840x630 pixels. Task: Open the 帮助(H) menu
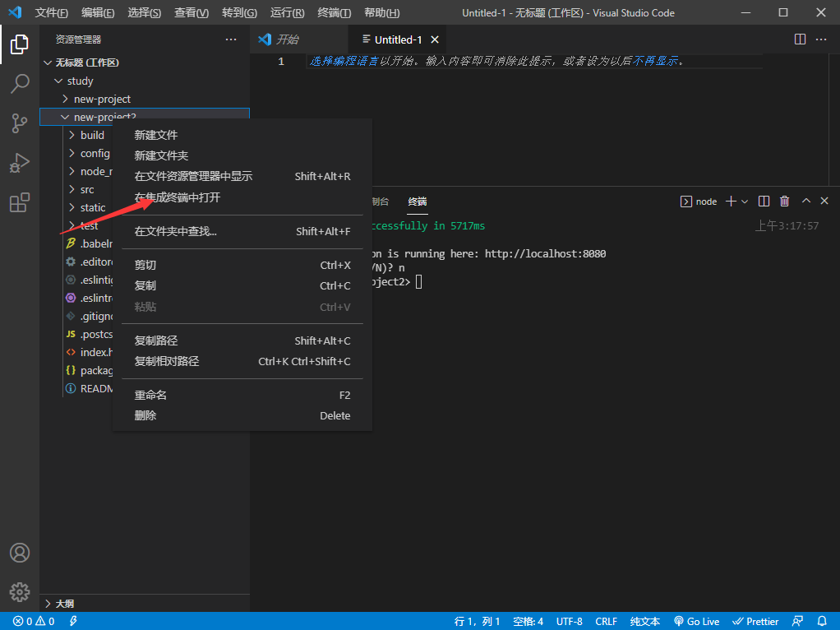pos(381,13)
